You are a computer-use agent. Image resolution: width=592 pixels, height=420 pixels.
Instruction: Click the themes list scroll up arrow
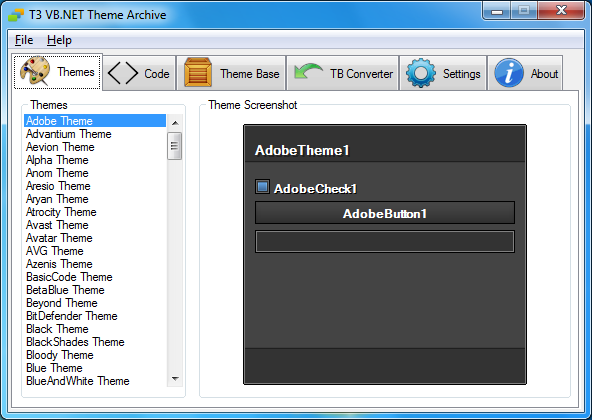click(x=175, y=123)
